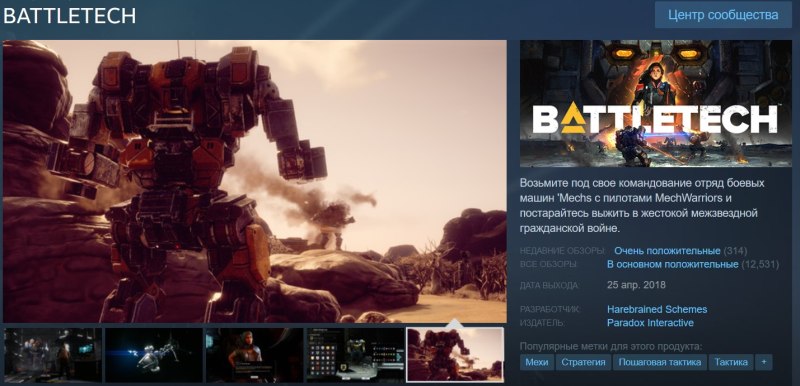This screenshot has width=800, height=386.
Task: Click the РАЗРАБОТЧИК label
Action: pyautogui.click(x=550, y=310)
